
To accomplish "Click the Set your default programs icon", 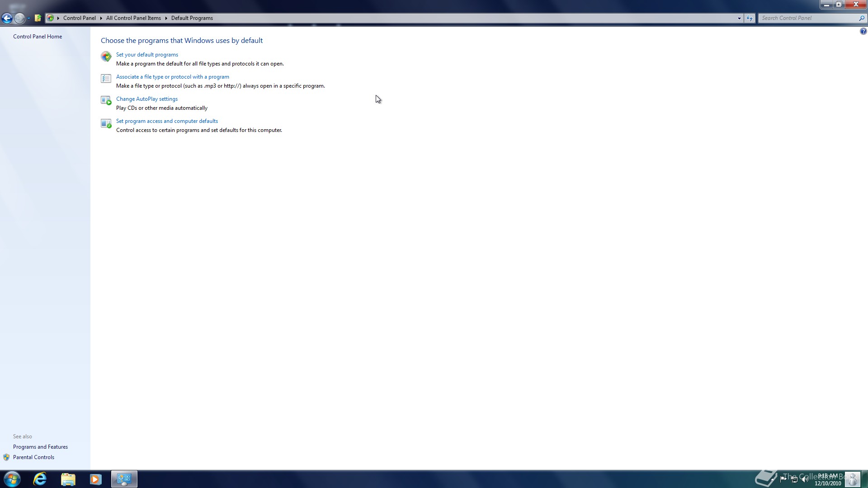I will (x=106, y=56).
